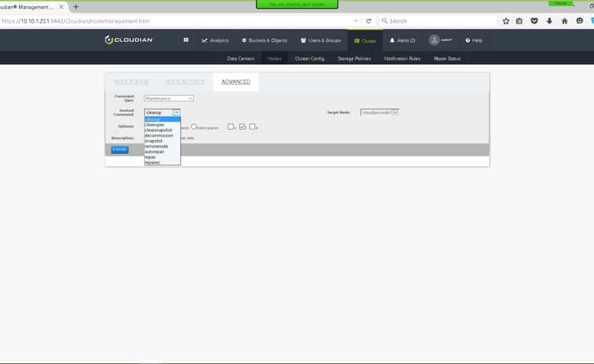Click the chat bubble toolbar icon
594x364 pixels.
(x=580, y=21)
